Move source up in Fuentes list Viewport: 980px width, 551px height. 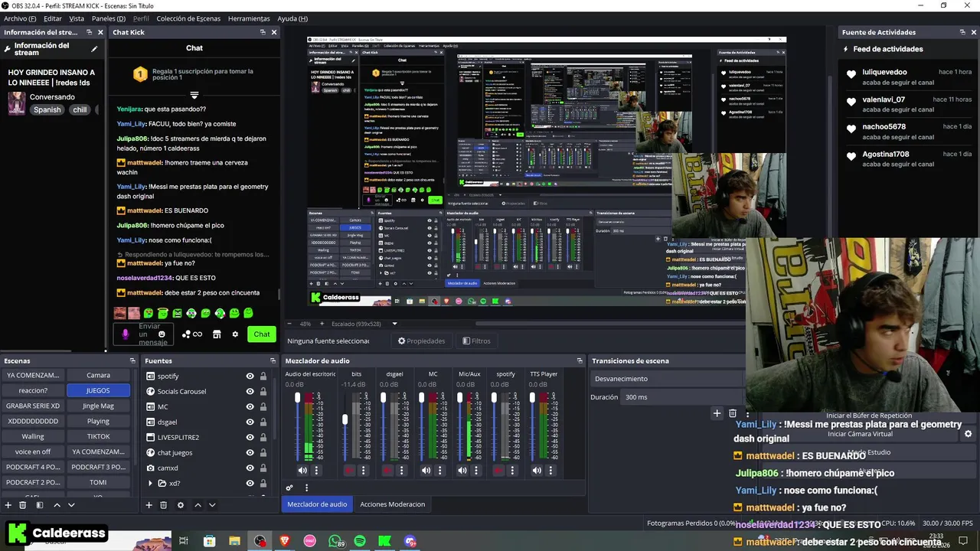198,505
